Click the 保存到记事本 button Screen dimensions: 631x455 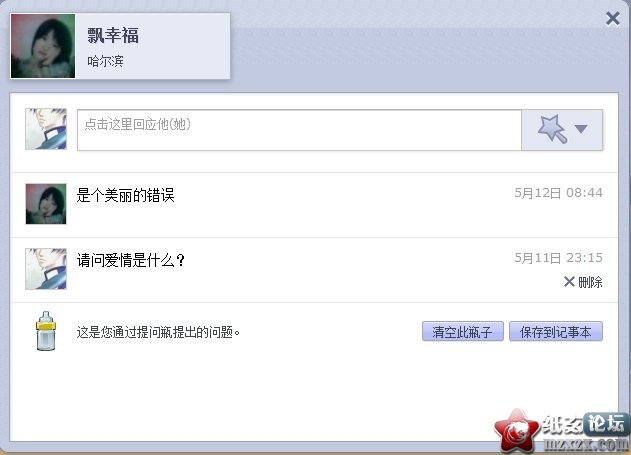pos(556,331)
